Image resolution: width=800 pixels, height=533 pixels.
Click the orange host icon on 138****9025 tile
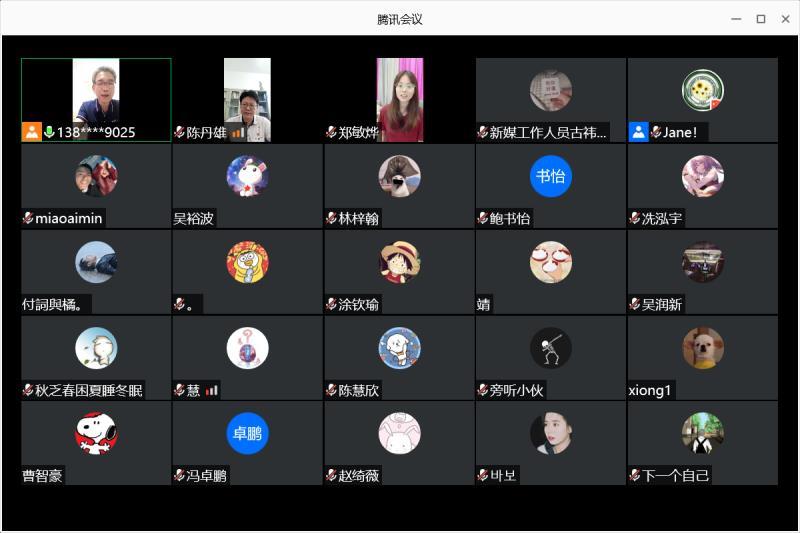click(32, 132)
